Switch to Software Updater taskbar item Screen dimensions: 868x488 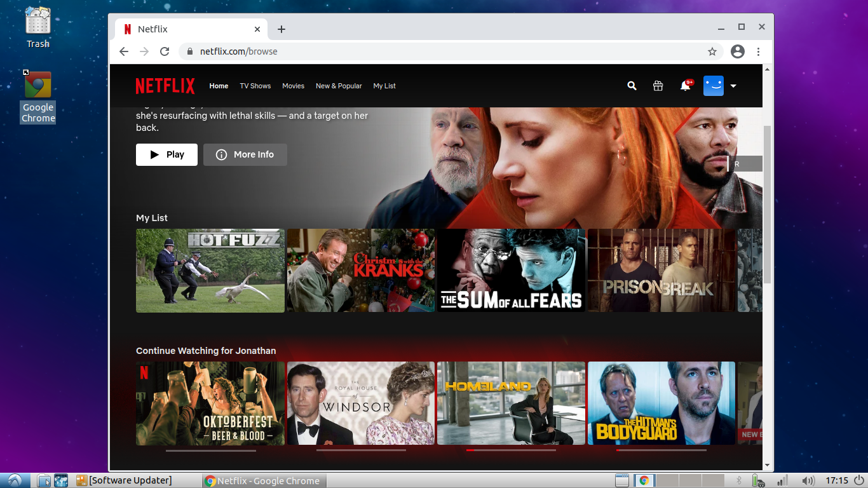click(x=125, y=480)
